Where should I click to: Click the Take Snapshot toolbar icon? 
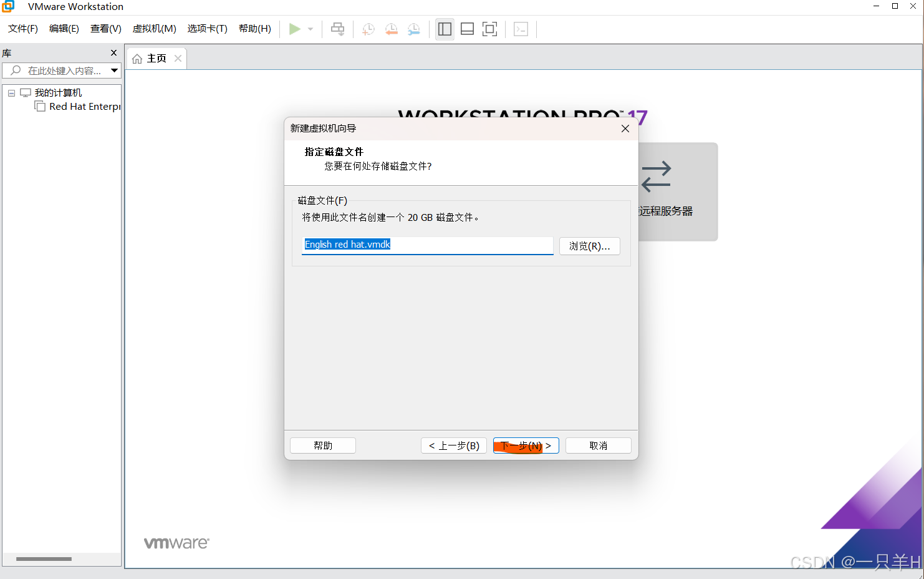(368, 29)
